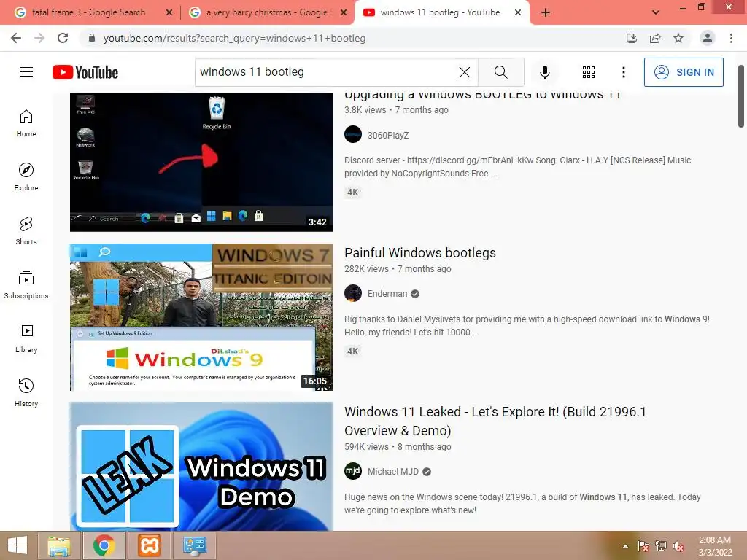747x560 pixels.
Task: Show hidden system tray icons arrow
Action: point(625,546)
